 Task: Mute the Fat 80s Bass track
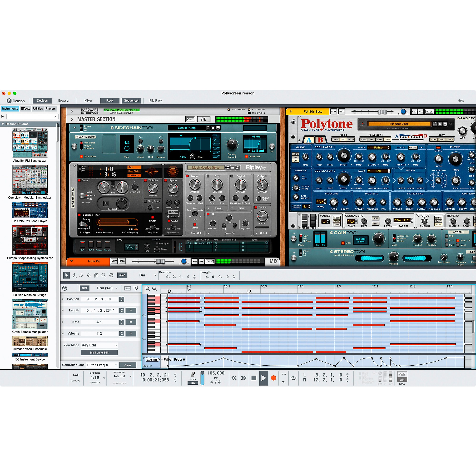click(334, 111)
